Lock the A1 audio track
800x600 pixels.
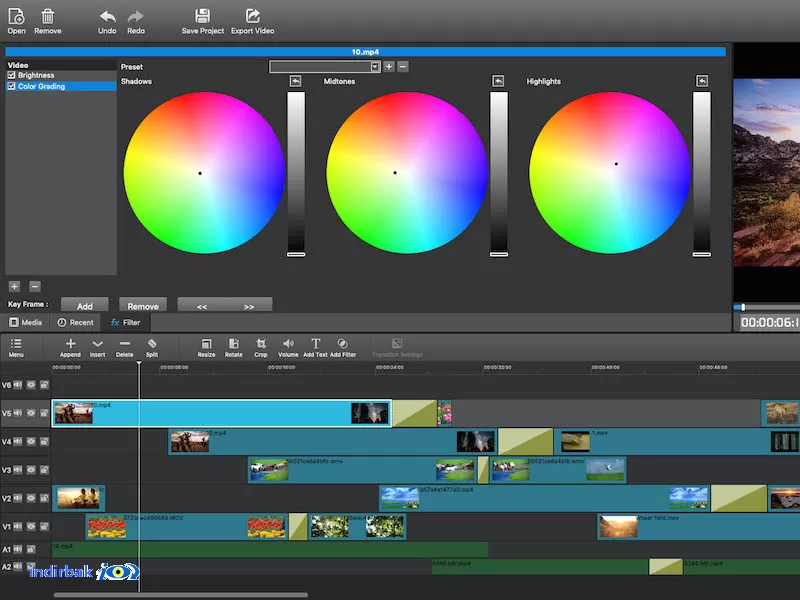(x=31, y=549)
